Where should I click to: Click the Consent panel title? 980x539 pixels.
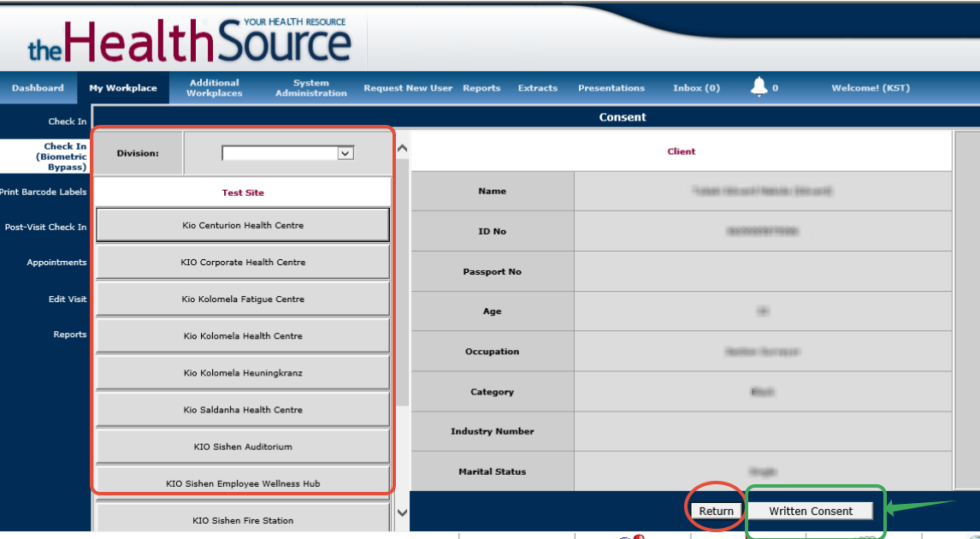click(623, 117)
